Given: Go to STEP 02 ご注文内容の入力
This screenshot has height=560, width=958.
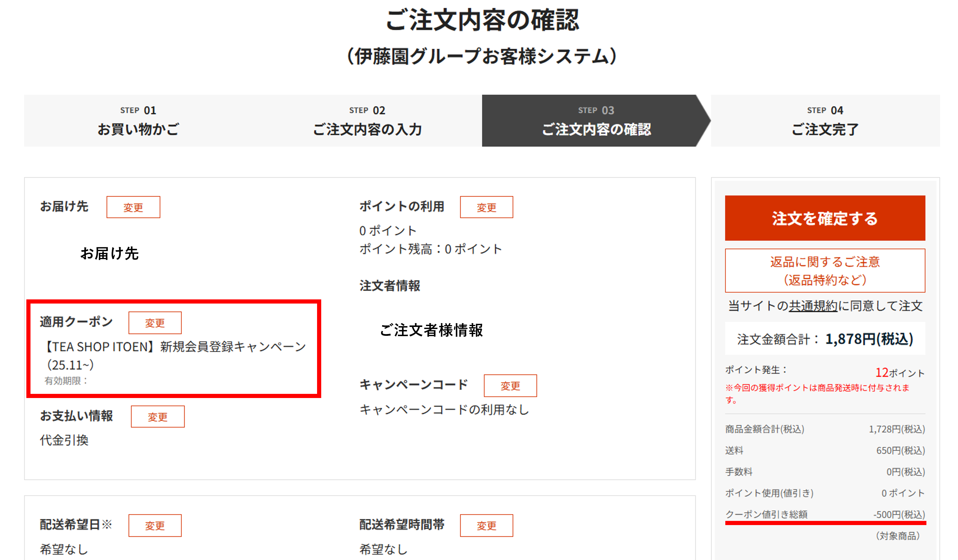Looking at the screenshot, I should 367,121.
